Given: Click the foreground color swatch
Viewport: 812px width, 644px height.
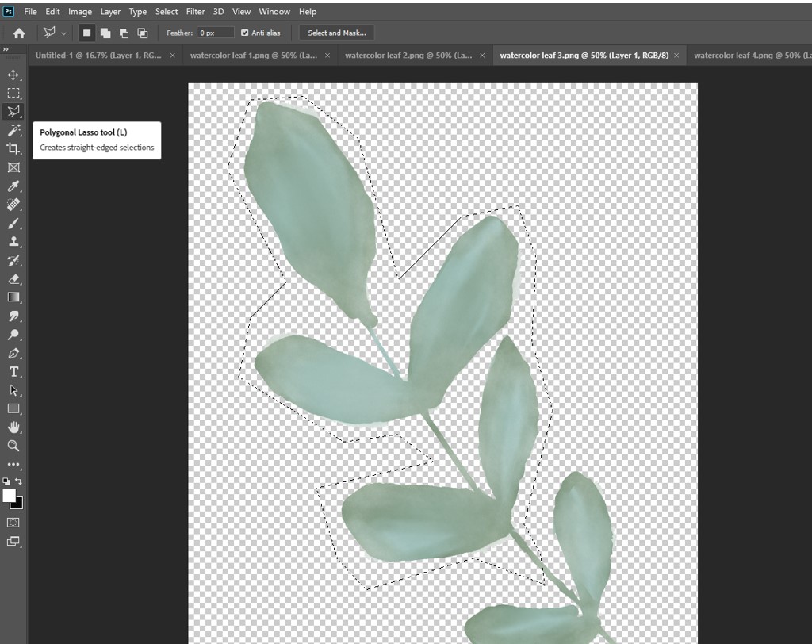Looking at the screenshot, I should point(10,496).
